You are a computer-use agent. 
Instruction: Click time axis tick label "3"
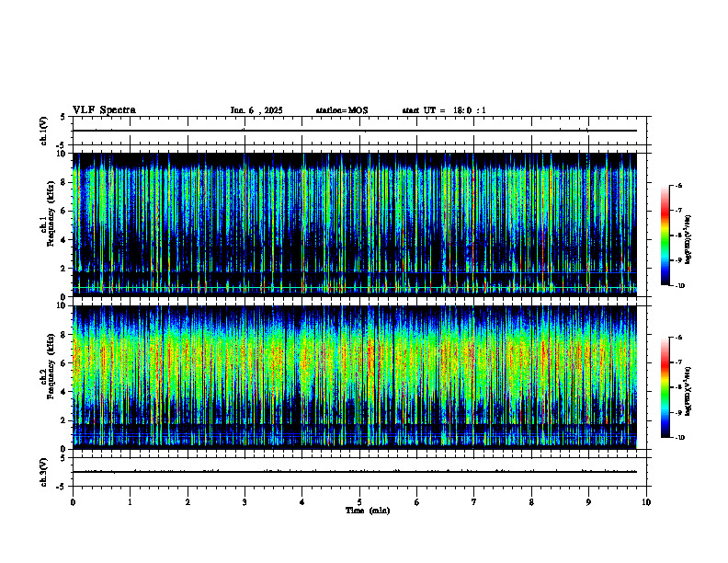[245, 502]
